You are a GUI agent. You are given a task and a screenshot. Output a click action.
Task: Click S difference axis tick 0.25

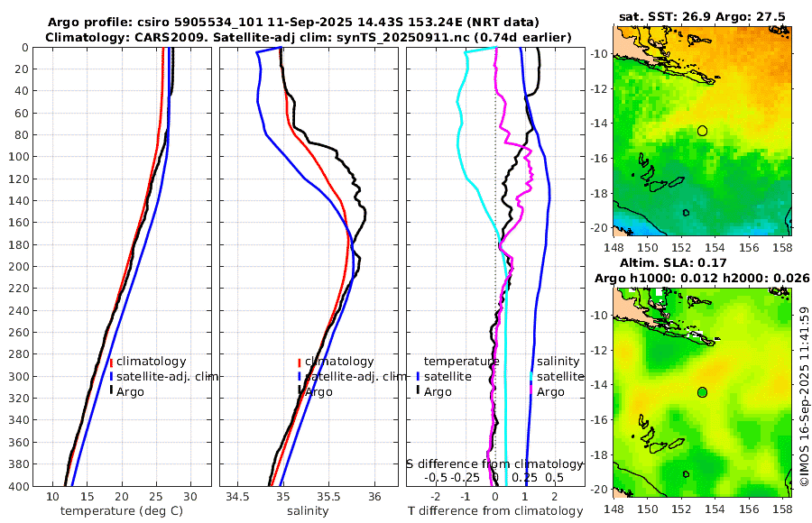tap(524, 477)
